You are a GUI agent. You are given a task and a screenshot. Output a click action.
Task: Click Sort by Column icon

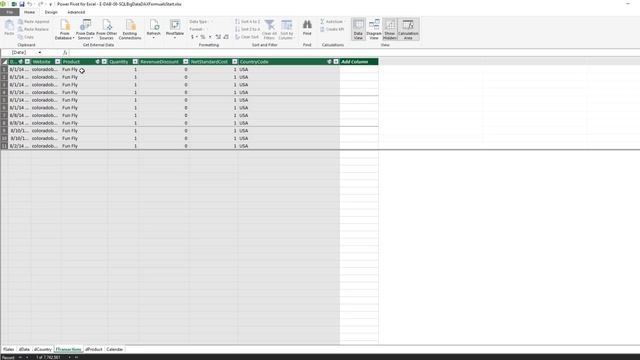tap(287, 29)
